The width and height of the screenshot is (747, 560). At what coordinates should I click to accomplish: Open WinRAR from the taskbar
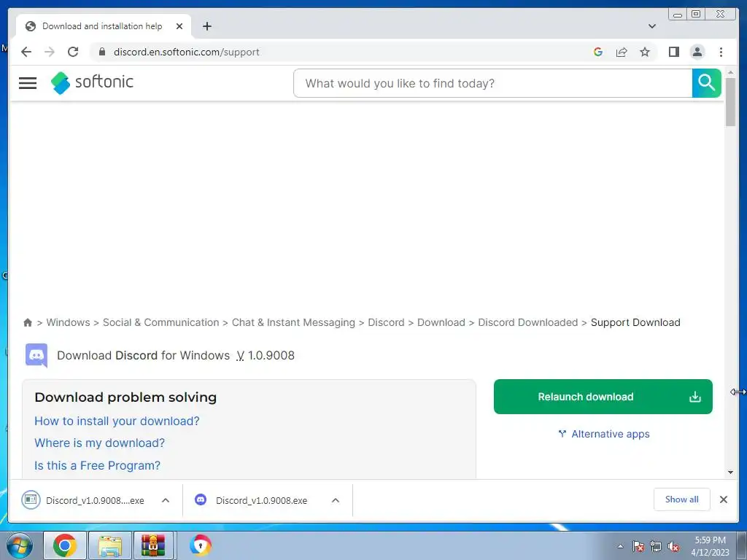[153, 545]
